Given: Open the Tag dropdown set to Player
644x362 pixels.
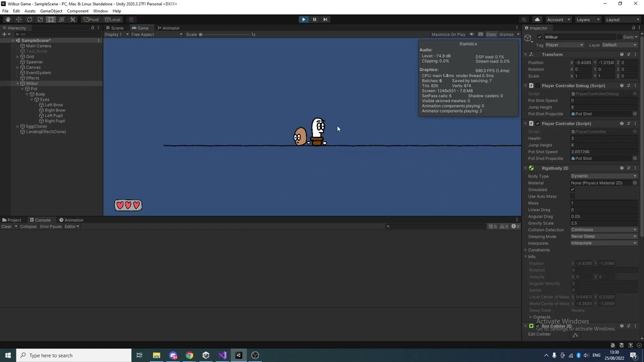Looking at the screenshot, I should click(x=563, y=45).
